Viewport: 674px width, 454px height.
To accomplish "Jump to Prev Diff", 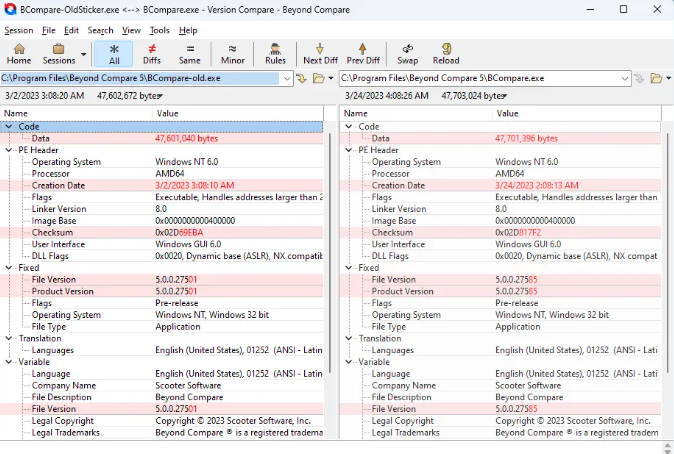I will tap(363, 54).
